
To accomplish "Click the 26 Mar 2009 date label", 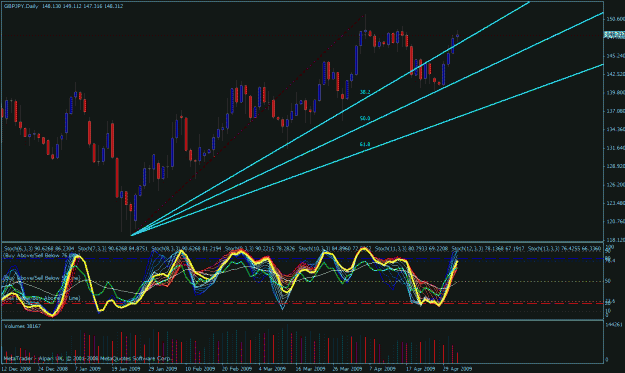I will [x=347, y=369].
